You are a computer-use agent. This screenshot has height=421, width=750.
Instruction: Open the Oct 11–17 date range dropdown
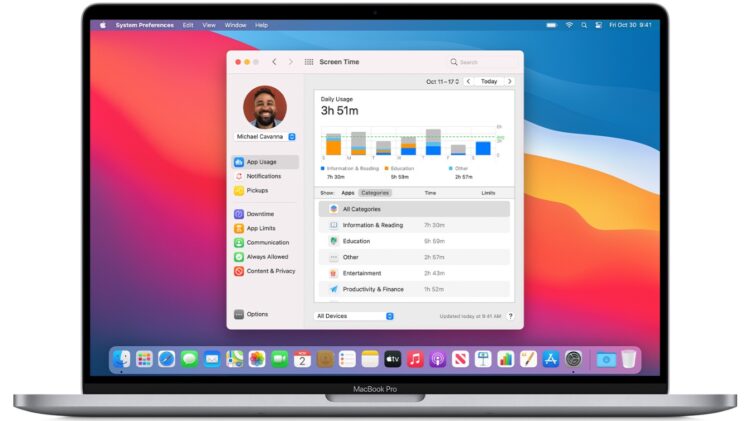(442, 81)
